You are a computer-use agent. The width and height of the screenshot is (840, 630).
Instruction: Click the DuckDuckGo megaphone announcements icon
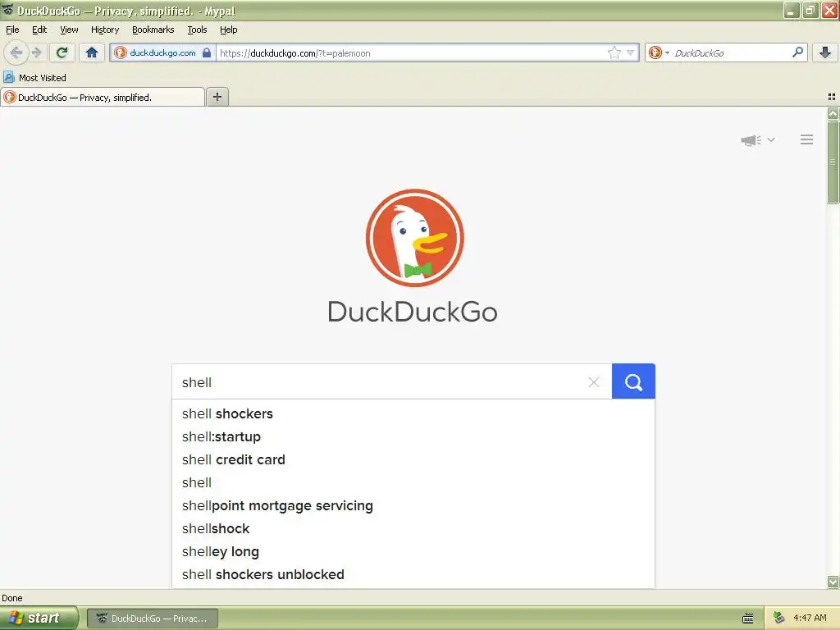[751, 140]
